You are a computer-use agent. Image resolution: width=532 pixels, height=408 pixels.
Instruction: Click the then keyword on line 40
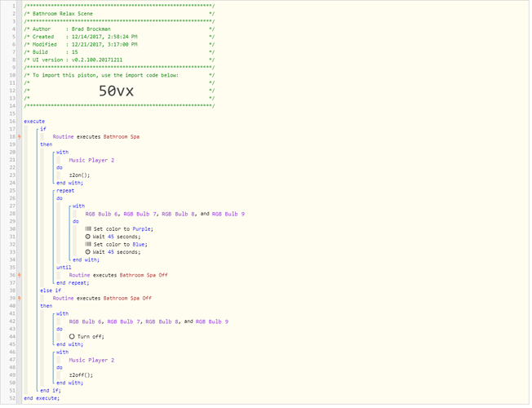[x=47, y=306]
